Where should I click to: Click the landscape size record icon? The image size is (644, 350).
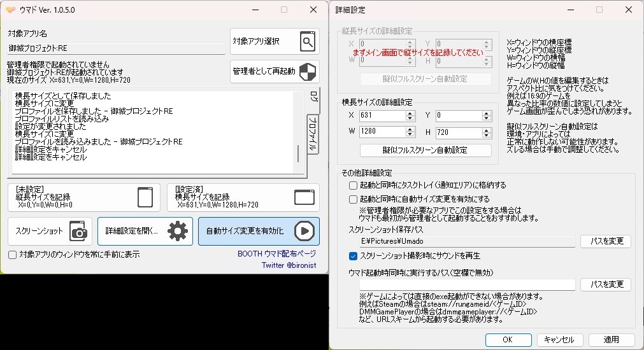point(304,197)
